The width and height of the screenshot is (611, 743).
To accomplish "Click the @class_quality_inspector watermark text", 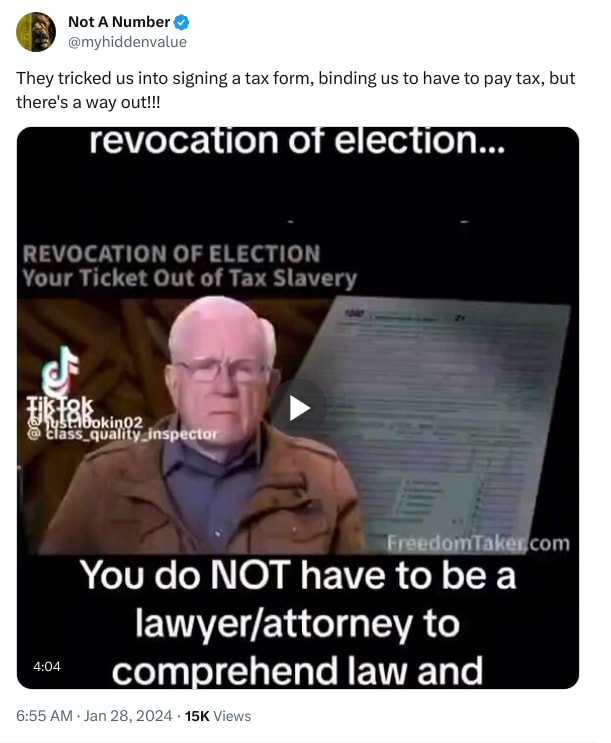I will tap(122, 434).
